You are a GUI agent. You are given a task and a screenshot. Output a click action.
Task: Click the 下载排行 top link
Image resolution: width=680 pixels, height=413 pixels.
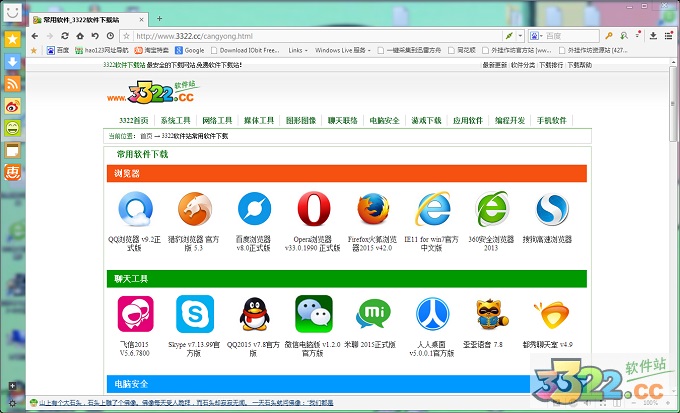coord(551,65)
